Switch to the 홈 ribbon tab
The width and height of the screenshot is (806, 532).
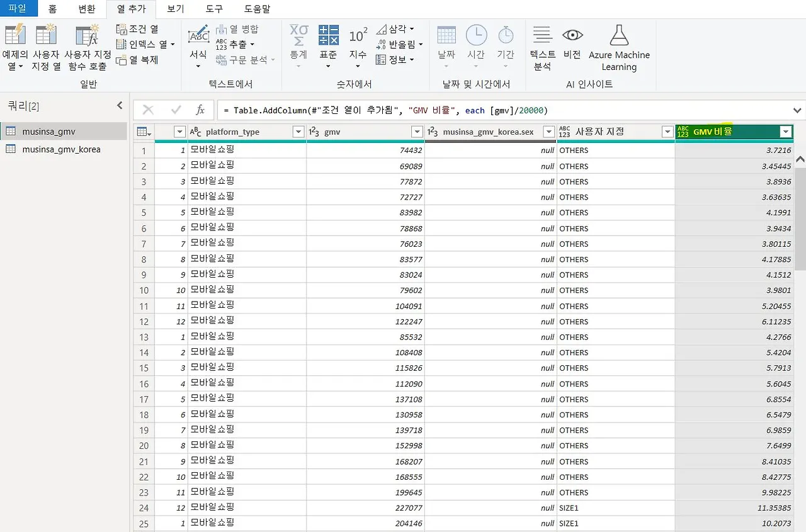pos(52,9)
